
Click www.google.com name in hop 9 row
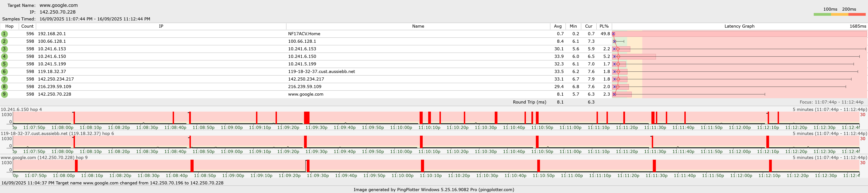click(x=306, y=94)
